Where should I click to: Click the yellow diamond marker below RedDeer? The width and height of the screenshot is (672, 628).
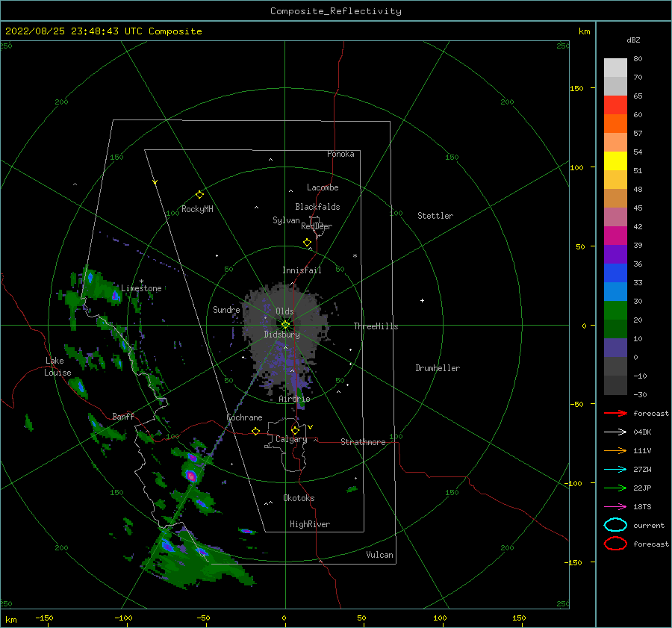click(x=307, y=243)
